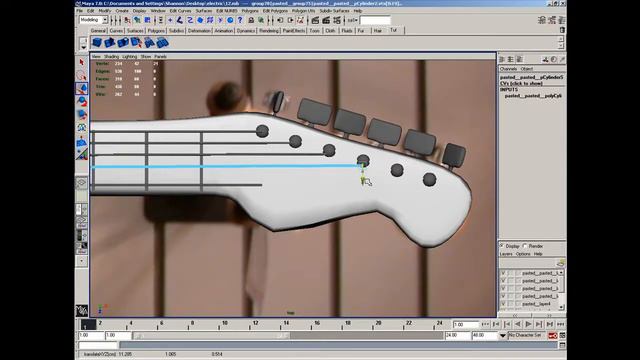
Task: Open the Polygons menu
Action: (x=250, y=11)
